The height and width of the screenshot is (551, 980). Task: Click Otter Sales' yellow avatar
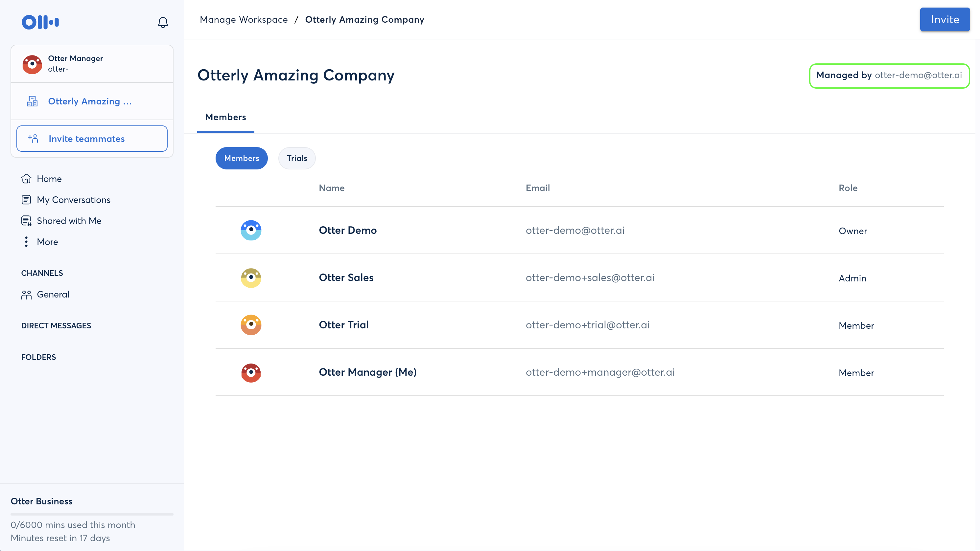click(x=251, y=278)
